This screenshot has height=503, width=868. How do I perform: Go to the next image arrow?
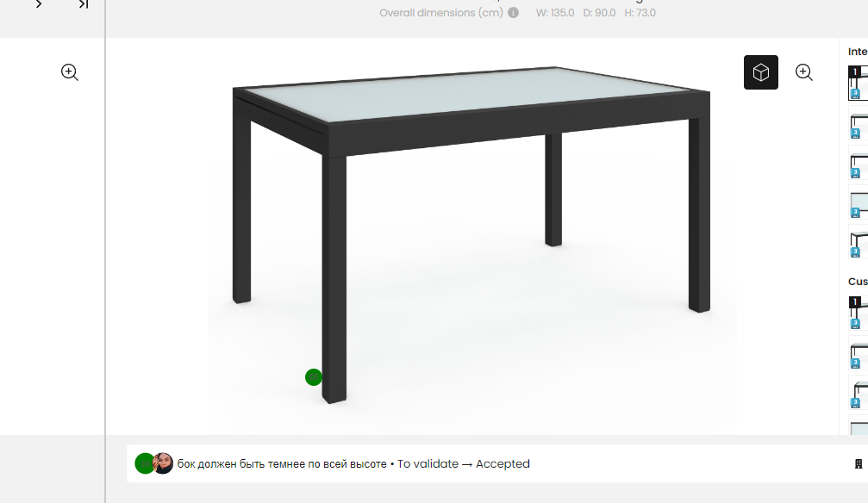[39, 4]
